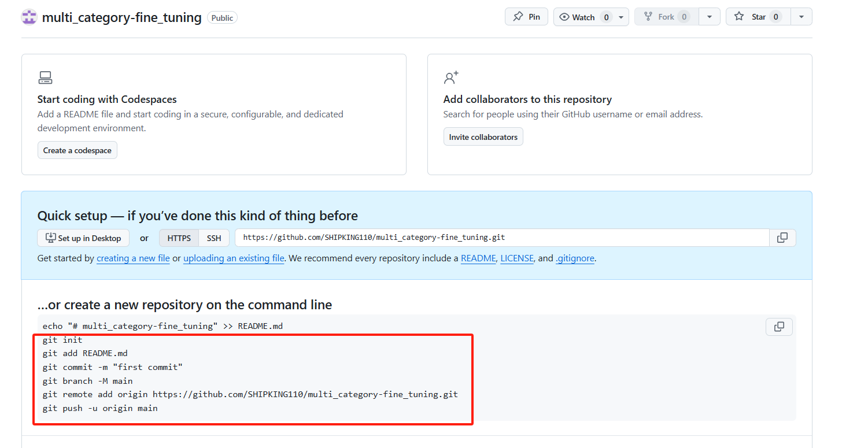Screen dimensions: 868x448
Task: Copy the command line setup code
Action: 779,327
